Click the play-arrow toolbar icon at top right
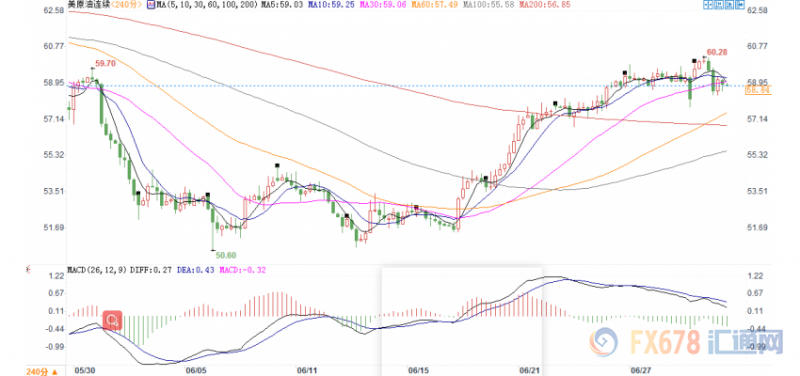The height and width of the screenshot is (376, 800). click(x=730, y=5)
